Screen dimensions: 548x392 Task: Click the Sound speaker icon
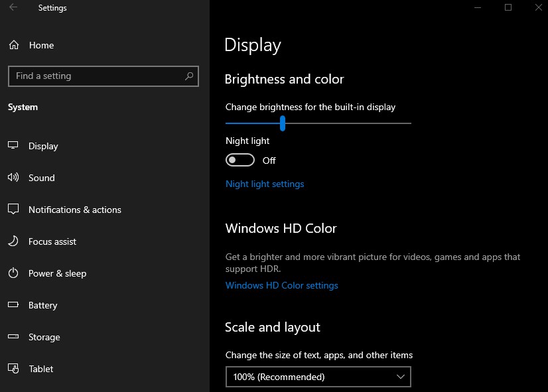(x=13, y=177)
